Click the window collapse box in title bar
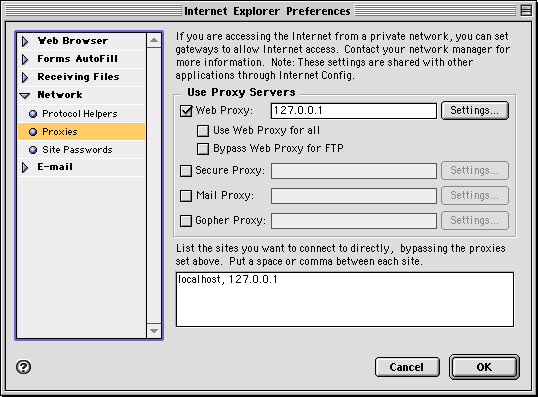The height and width of the screenshot is (397, 538). pos(526,11)
